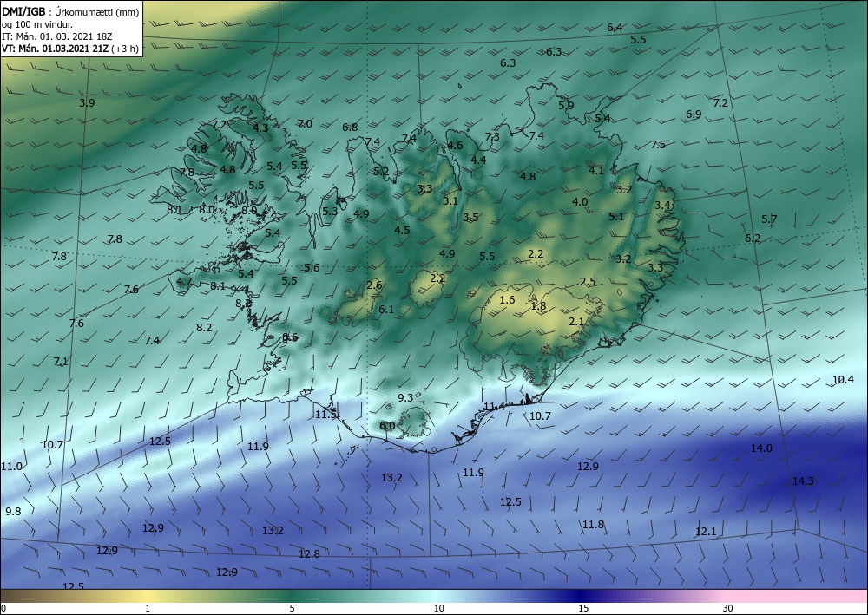The width and height of the screenshot is (868, 615).
Task: Click the map value 9.8
Action: tap(13, 512)
